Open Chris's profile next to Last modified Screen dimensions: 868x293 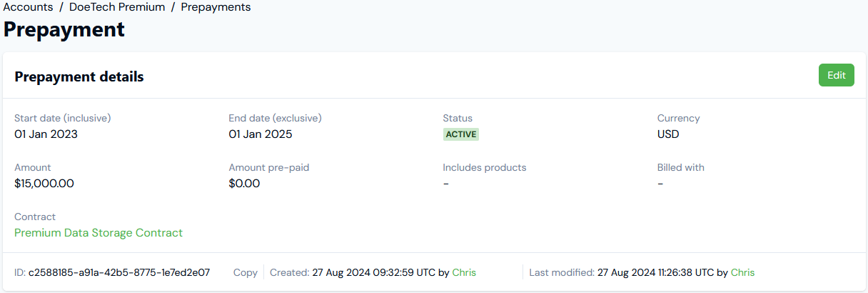tap(742, 272)
